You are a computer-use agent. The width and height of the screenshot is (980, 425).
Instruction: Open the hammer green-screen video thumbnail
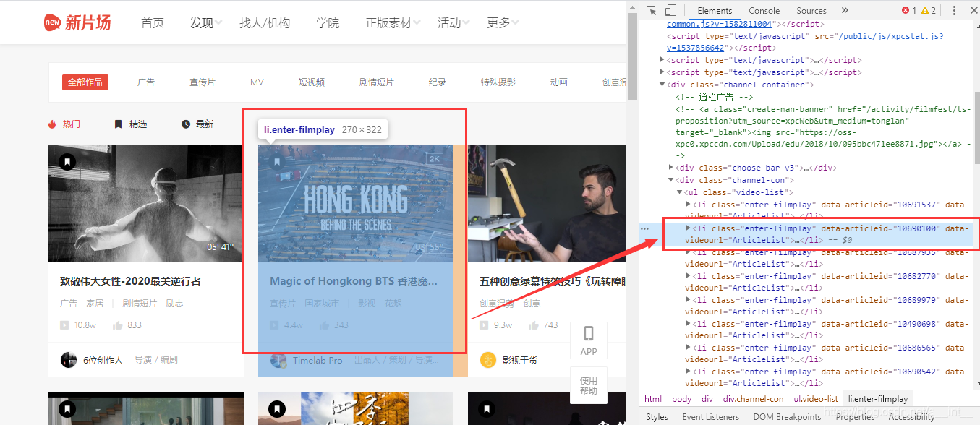547,203
